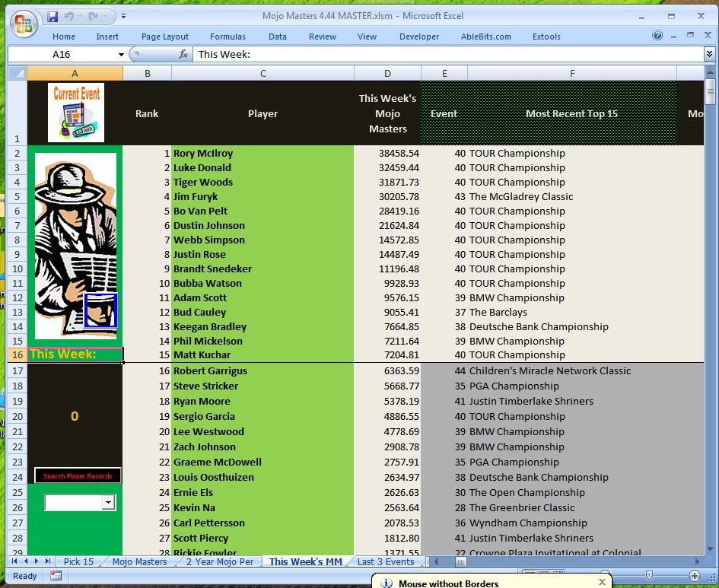Restore the workbook window inside Excel
The width and height of the screenshot is (719, 588).
point(690,35)
